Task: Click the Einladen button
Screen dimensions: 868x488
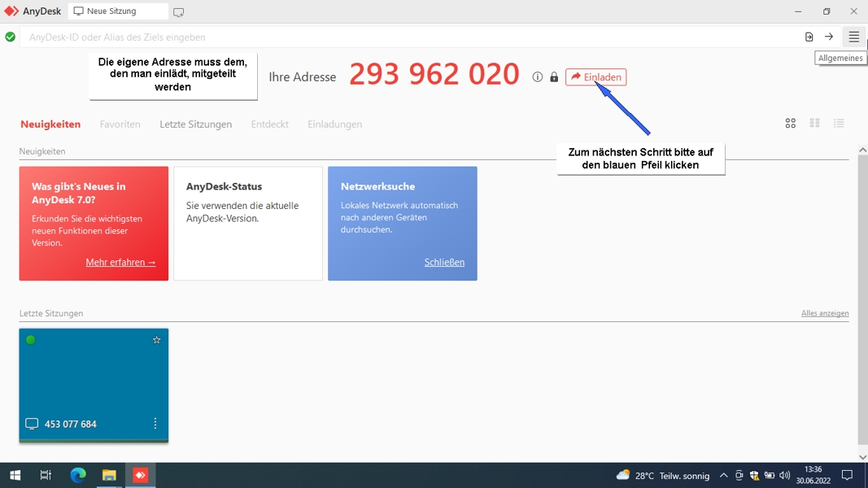Action: point(595,77)
